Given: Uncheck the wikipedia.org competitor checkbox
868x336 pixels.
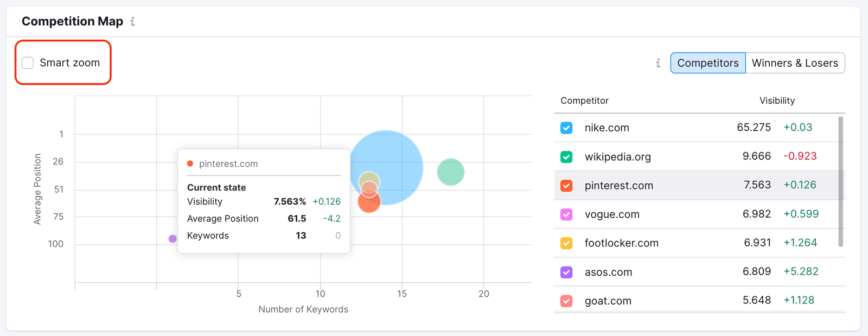Looking at the screenshot, I should pos(566,157).
